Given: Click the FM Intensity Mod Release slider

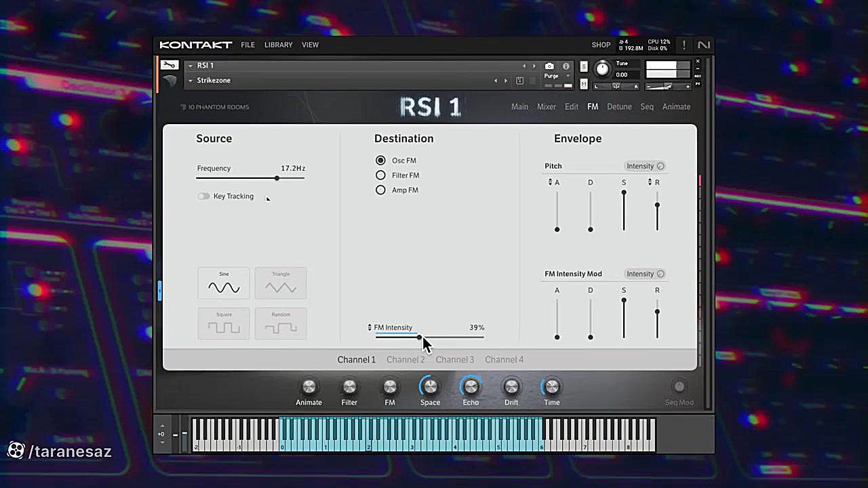Looking at the screenshot, I should point(657,319).
